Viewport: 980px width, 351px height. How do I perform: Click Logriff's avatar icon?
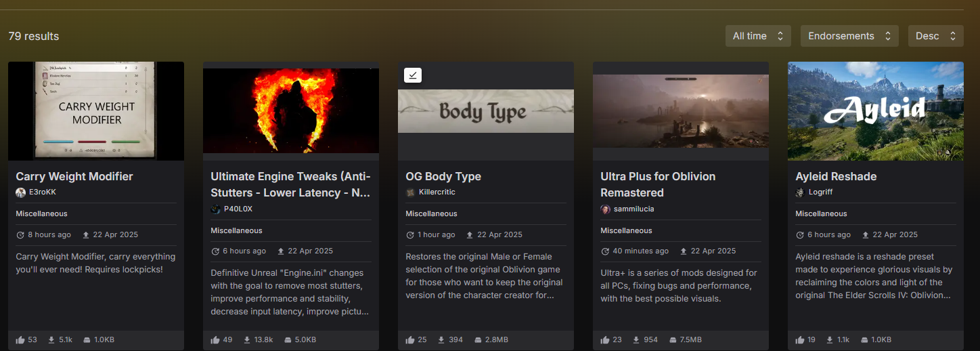[x=800, y=192]
